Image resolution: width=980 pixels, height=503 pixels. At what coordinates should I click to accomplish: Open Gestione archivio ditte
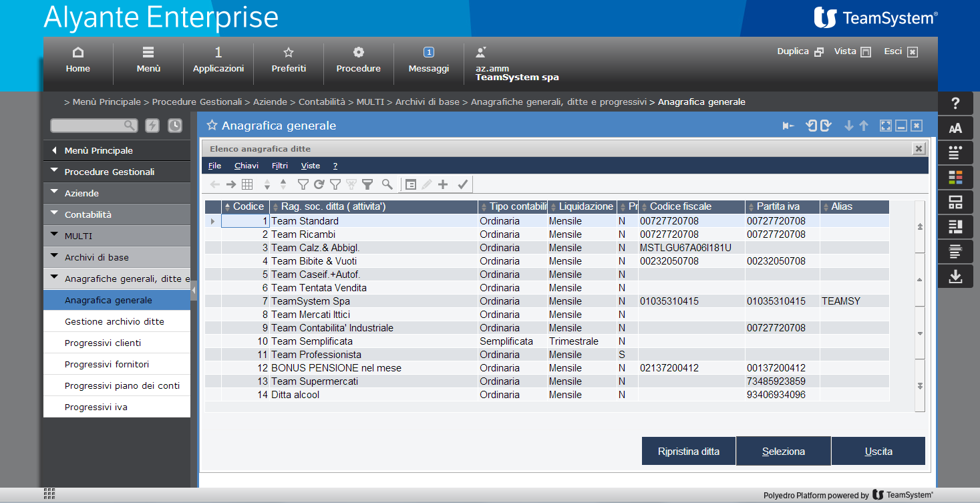coord(117,321)
